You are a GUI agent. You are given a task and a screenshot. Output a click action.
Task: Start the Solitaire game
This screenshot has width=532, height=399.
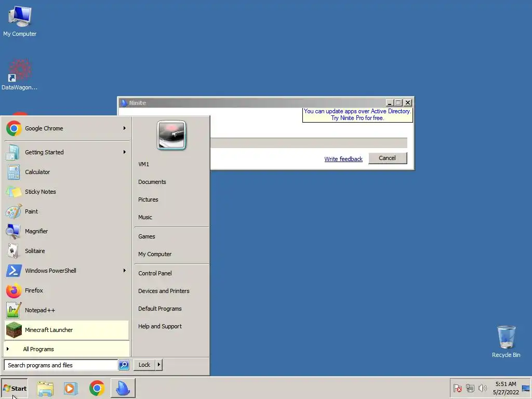66,251
